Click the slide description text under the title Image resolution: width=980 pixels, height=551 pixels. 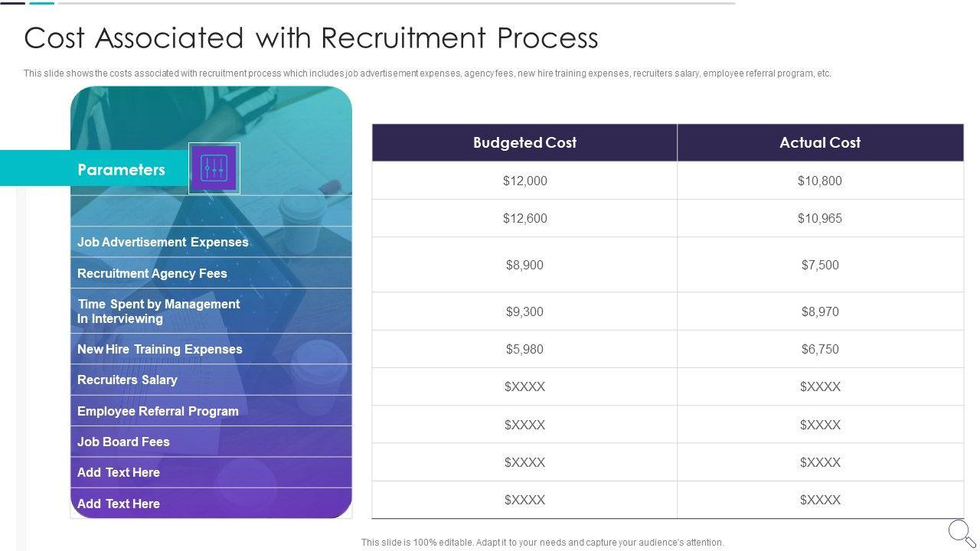[x=426, y=74]
